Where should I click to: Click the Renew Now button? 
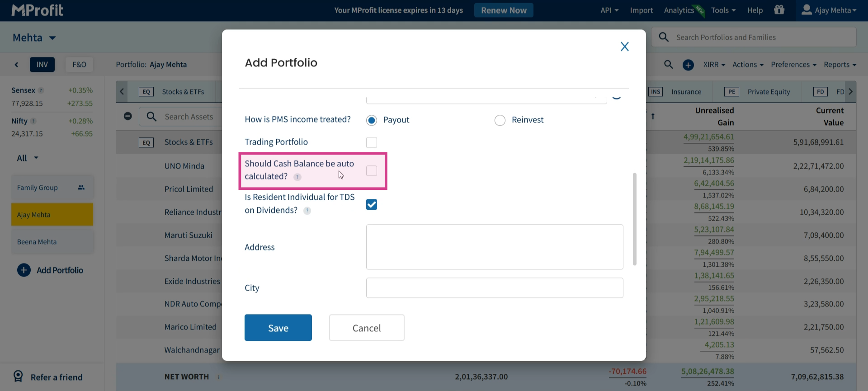point(504,10)
